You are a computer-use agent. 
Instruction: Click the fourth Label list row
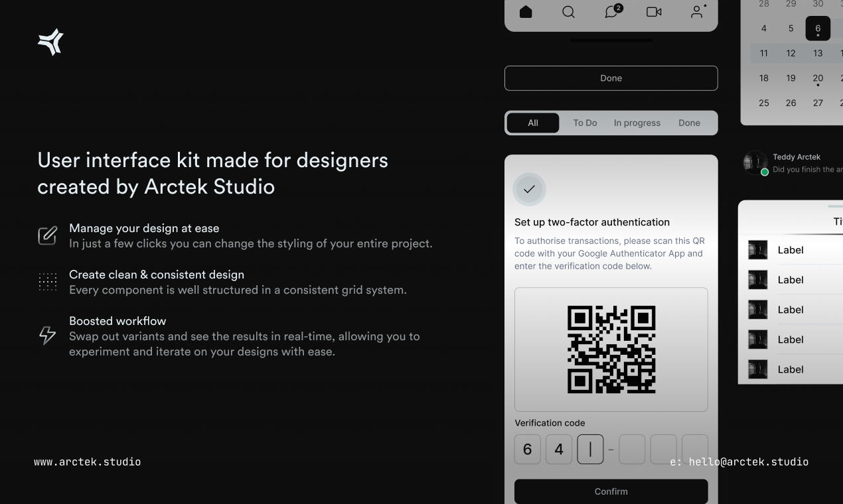[791, 340]
